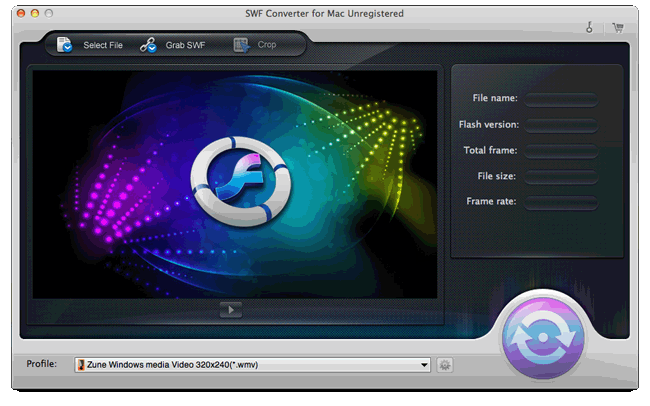
Task: Click the Grab SWF label
Action: [x=185, y=45]
